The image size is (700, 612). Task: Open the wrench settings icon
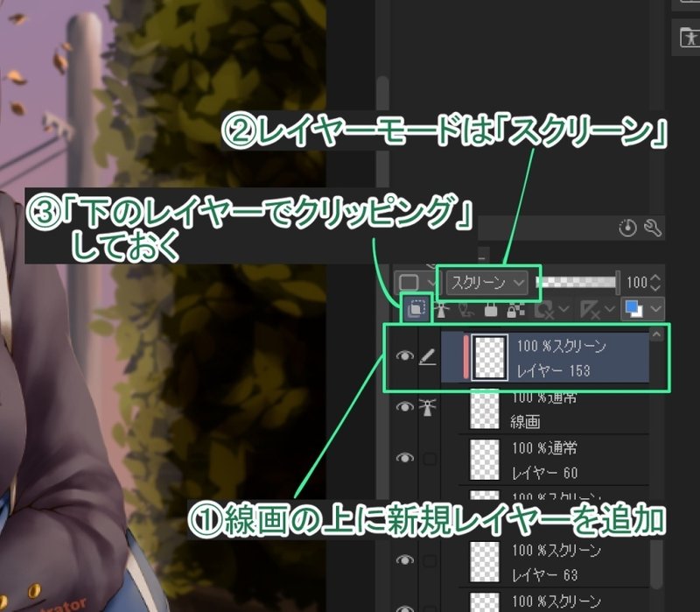[x=653, y=228]
